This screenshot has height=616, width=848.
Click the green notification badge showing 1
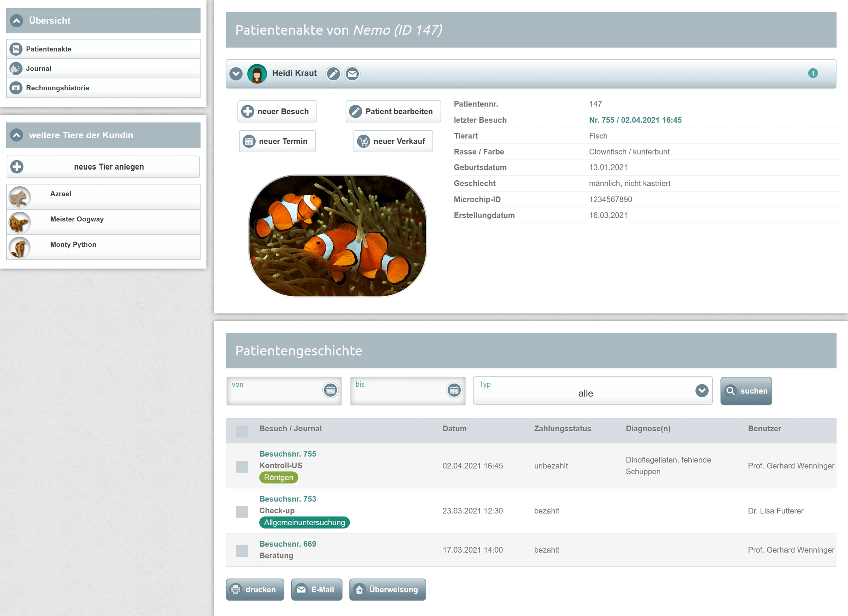(x=813, y=73)
